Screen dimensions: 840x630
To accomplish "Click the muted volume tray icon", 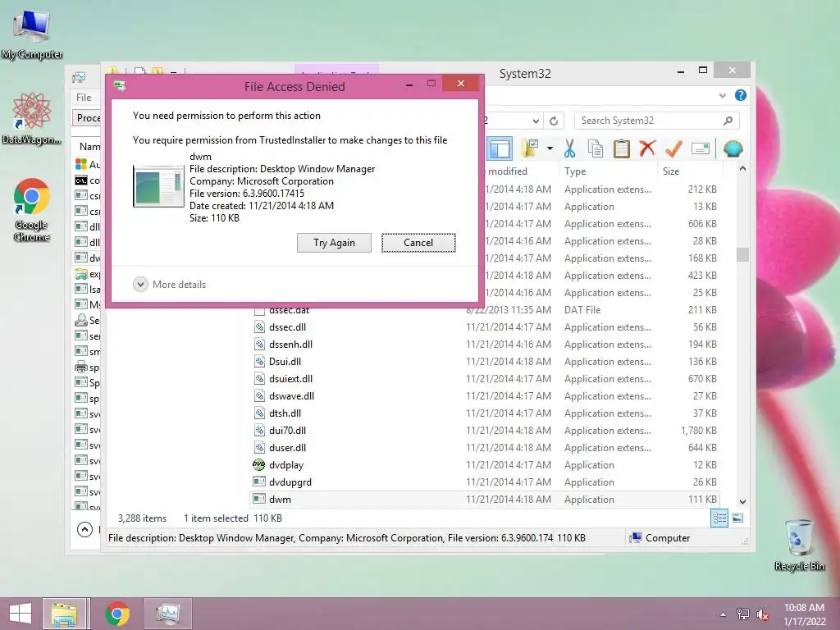I will (762, 614).
